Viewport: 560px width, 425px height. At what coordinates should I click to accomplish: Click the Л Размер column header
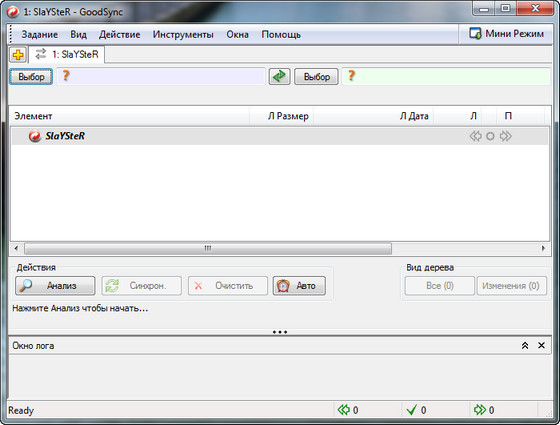[281, 116]
